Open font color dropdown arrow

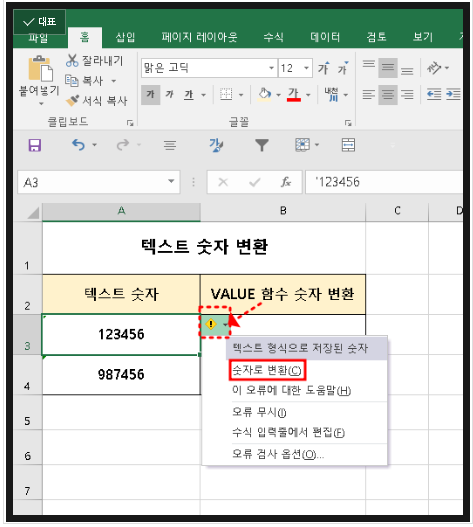coord(308,95)
